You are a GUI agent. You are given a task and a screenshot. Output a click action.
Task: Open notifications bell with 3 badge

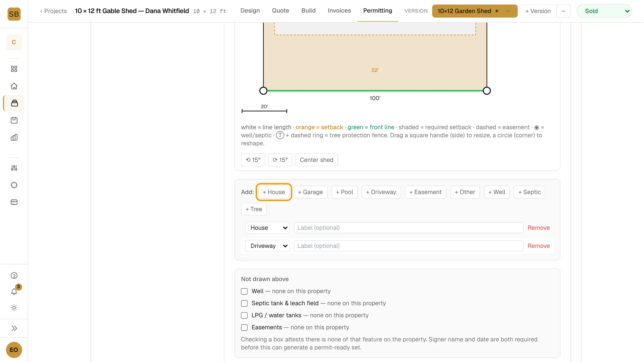point(14,292)
